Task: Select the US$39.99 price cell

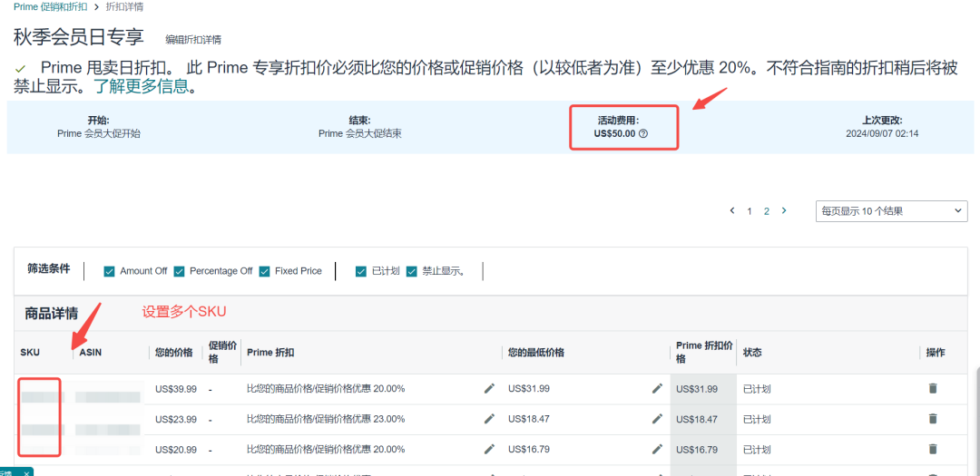Action: click(x=176, y=389)
